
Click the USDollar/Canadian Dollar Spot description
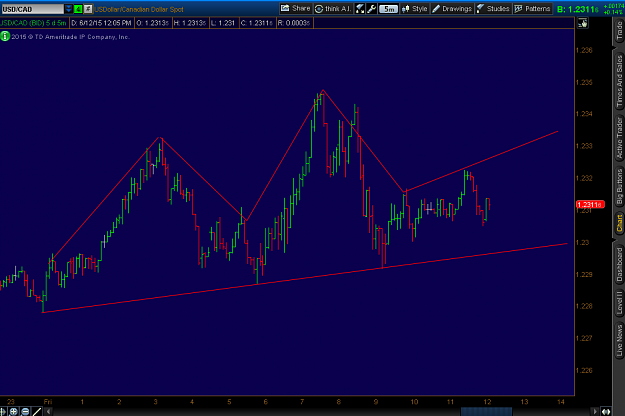pos(139,9)
